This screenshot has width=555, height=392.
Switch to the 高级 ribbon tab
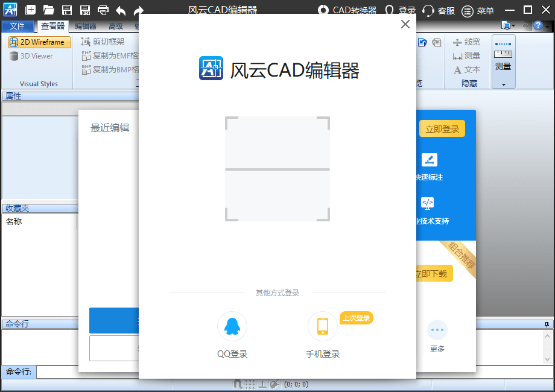pos(116,26)
